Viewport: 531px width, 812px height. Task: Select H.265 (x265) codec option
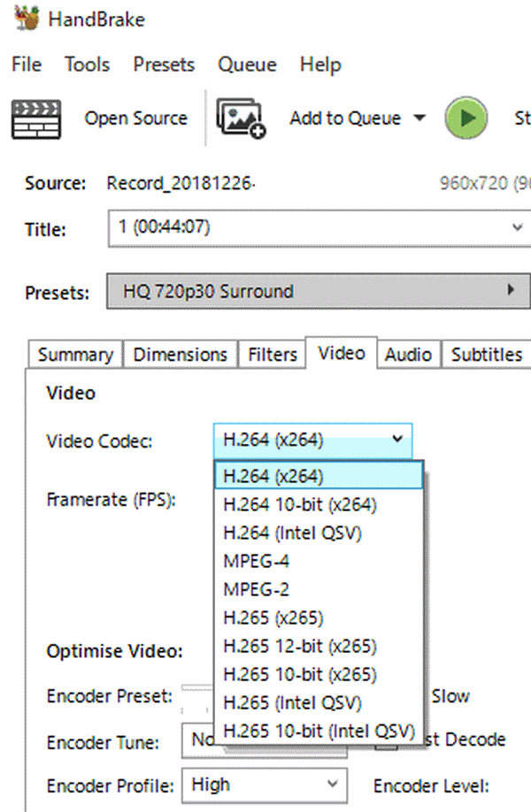click(319, 617)
